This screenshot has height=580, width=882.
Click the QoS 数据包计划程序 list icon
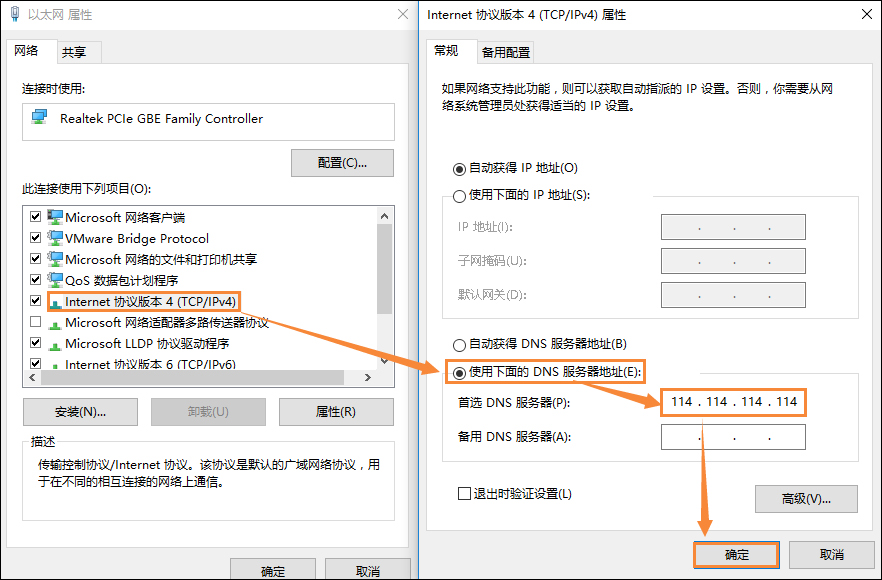pyautogui.click(x=54, y=279)
